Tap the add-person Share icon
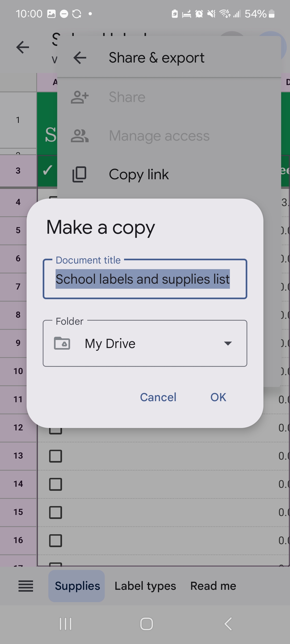This screenshot has height=644, width=290. 79,97
